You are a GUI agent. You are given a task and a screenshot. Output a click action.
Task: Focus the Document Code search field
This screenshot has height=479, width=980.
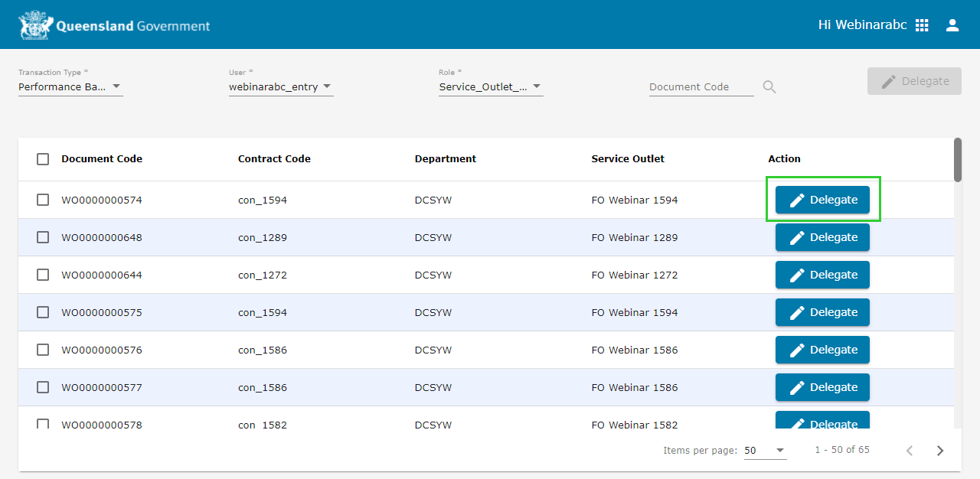[x=701, y=87]
